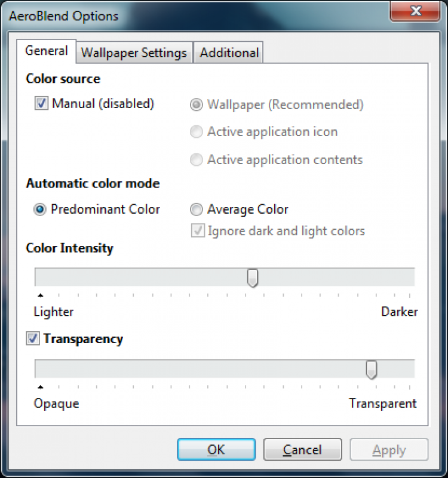Select Predominant Color mode
This screenshot has height=478, width=448.
[40, 210]
